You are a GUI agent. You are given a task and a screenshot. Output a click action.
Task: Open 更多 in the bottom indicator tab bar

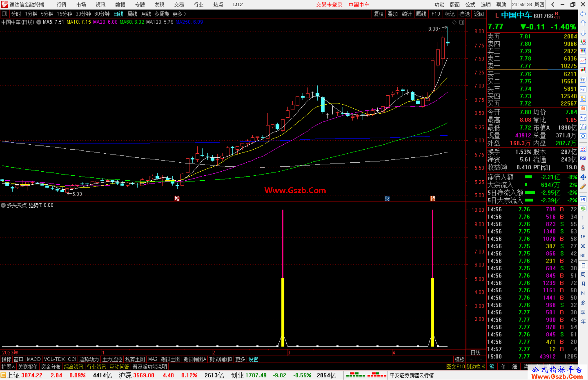240,359
